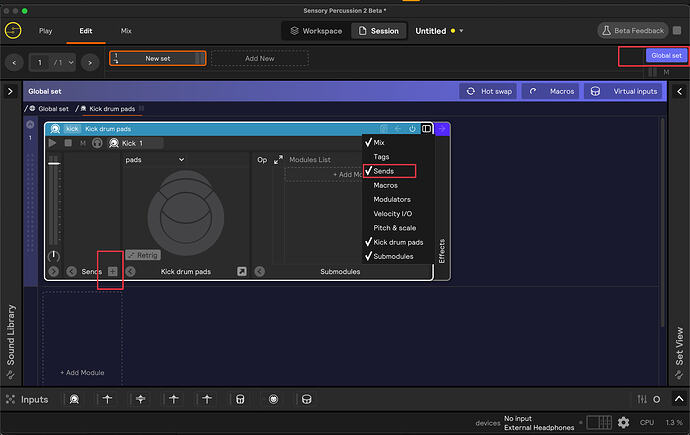
Task: Click the Global set button at top right
Action: [666, 55]
